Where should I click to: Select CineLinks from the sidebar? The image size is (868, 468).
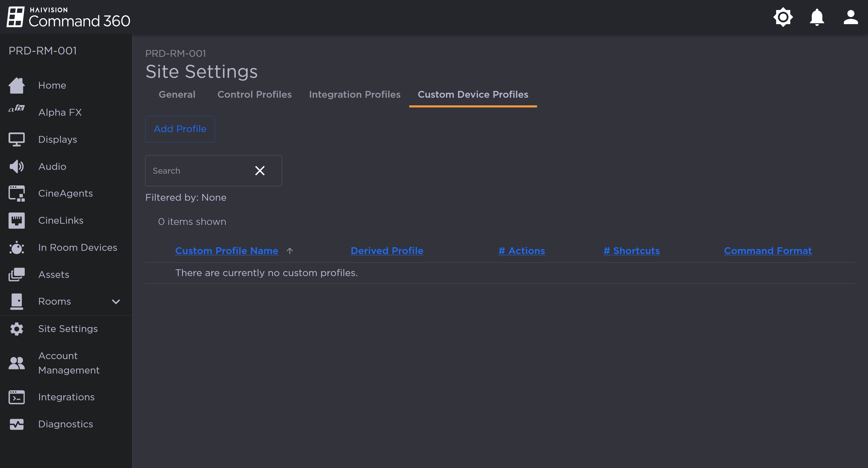tap(61, 220)
